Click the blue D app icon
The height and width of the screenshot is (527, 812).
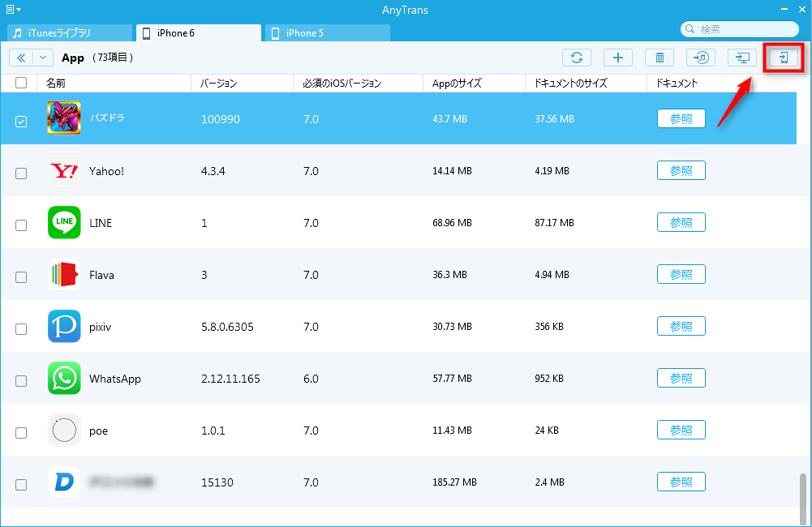(x=64, y=482)
